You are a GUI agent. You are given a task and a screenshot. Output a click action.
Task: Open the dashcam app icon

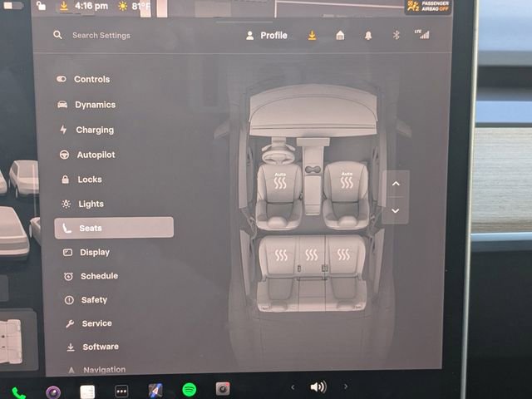223,389
